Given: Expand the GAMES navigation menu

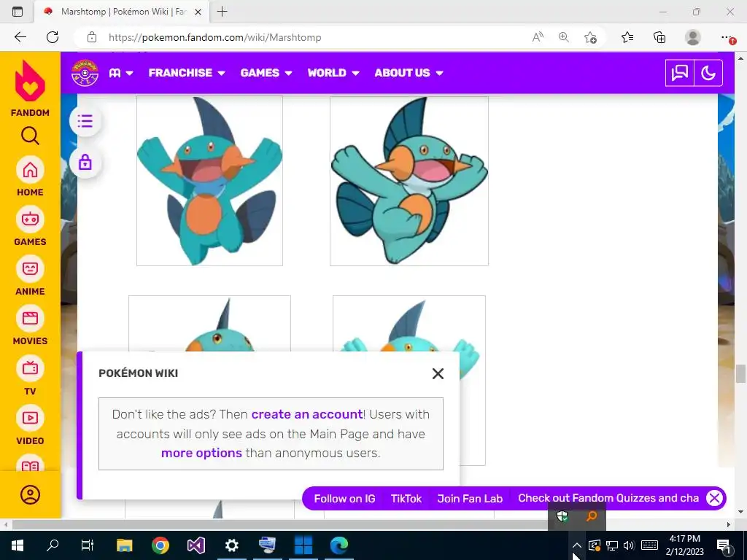Looking at the screenshot, I should coord(266,73).
